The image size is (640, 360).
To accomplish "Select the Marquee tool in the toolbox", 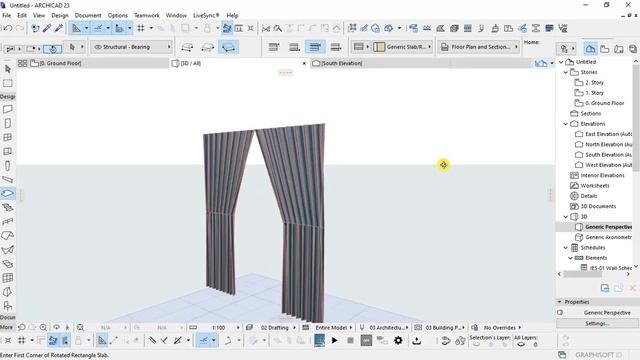I will 8,83.
